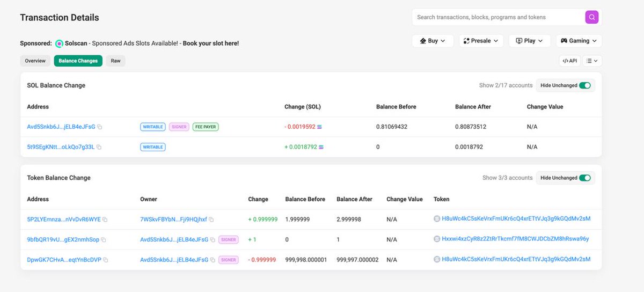This screenshot has height=292, width=644.
Task: Open the Raw tab
Action: 115,61
